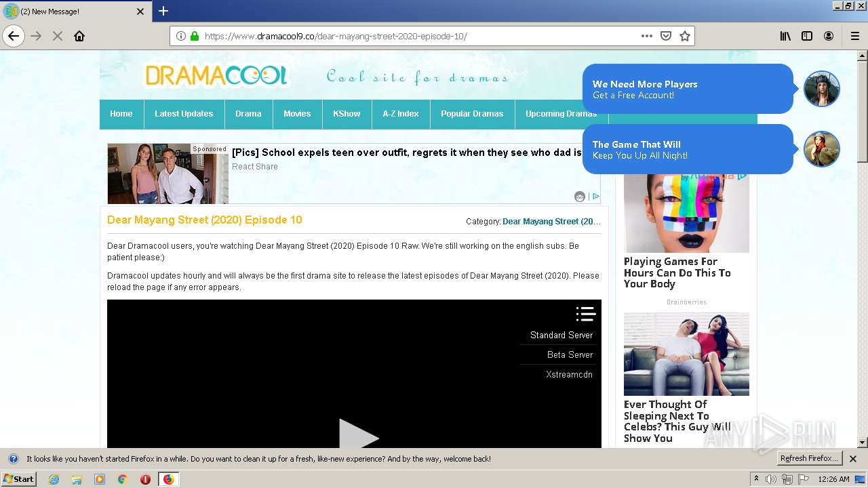Open A-Z Index page
Viewport: 868px width, 488px height.
tap(401, 114)
